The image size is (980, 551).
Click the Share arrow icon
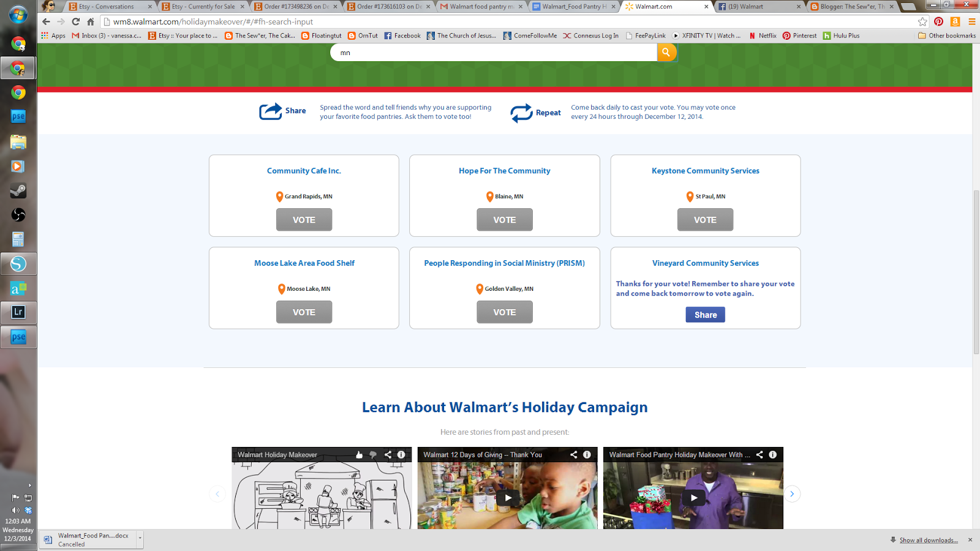click(270, 111)
